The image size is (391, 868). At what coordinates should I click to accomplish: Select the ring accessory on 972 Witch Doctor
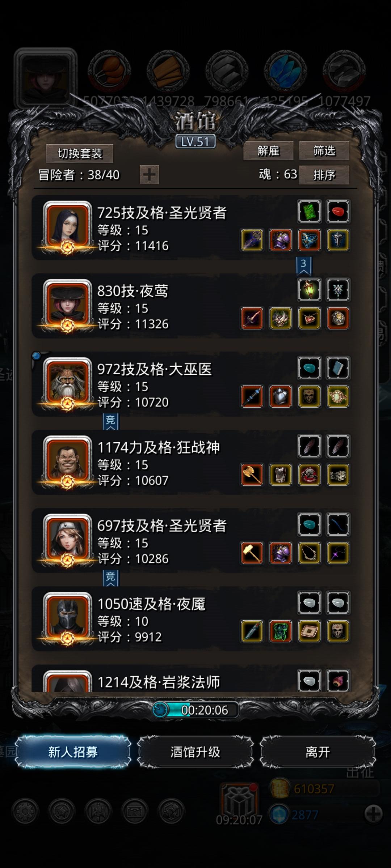point(338,397)
